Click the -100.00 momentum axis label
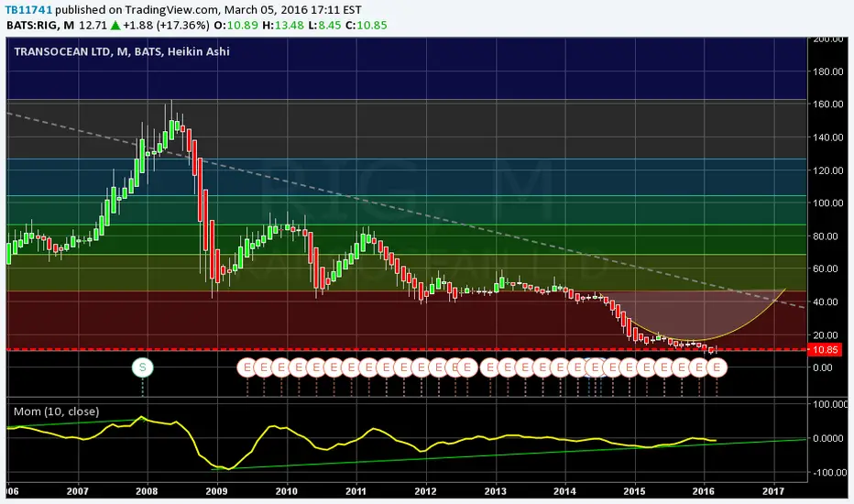 [x=829, y=473]
